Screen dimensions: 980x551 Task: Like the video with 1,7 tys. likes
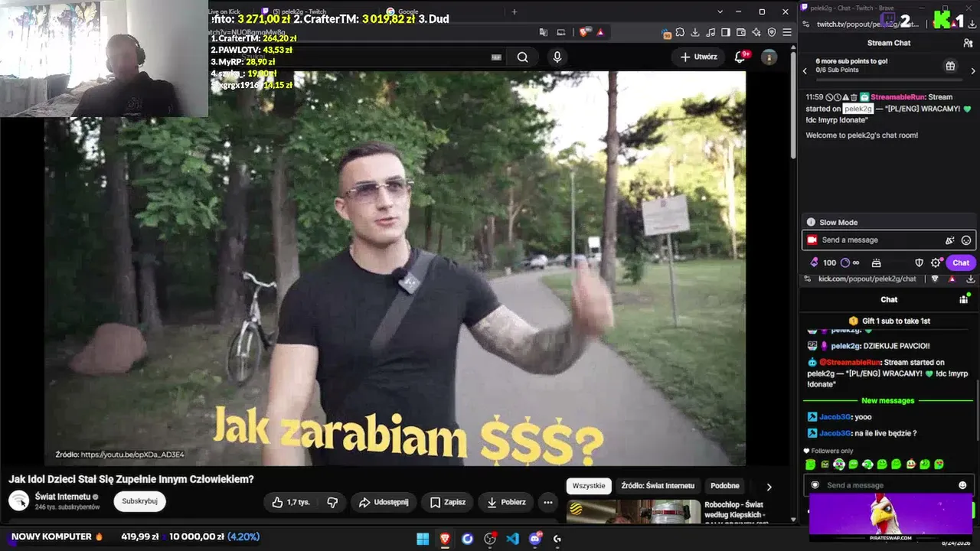(291, 502)
